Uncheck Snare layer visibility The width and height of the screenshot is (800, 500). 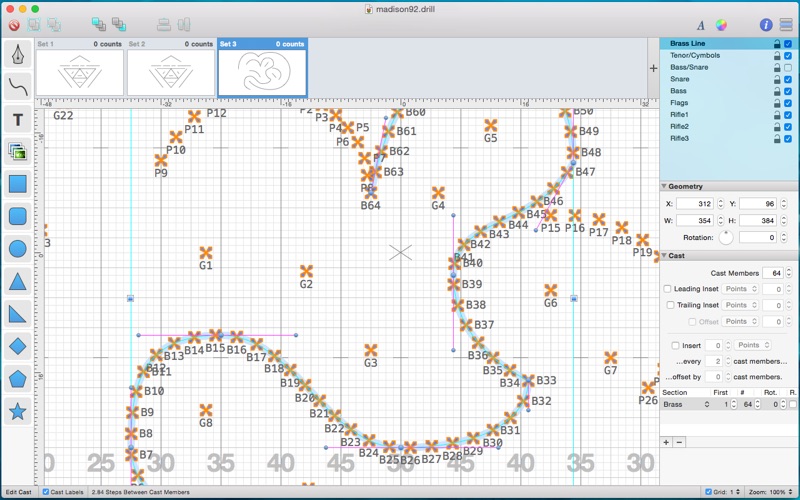coord(788,79)
